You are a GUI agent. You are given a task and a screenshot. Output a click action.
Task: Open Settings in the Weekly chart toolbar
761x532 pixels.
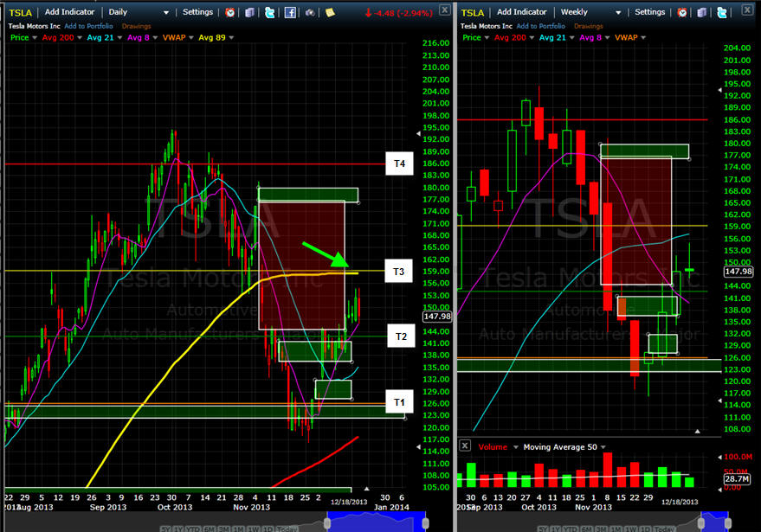[650, 12]
